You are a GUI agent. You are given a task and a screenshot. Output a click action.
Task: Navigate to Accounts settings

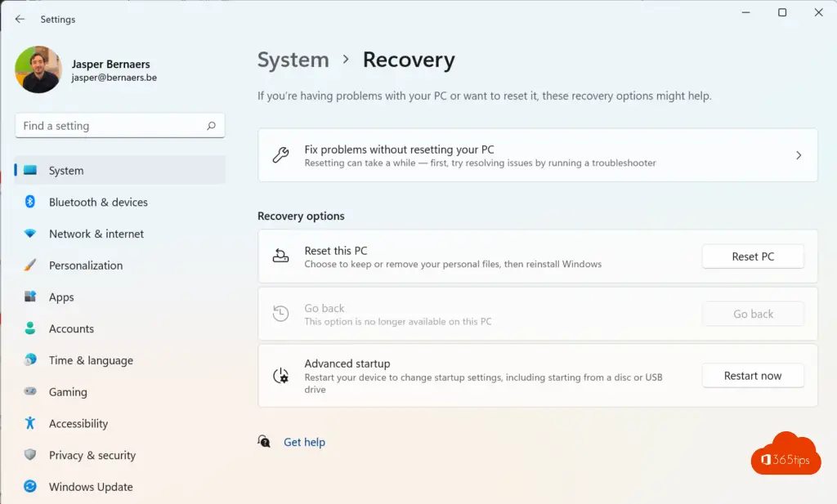72,328
